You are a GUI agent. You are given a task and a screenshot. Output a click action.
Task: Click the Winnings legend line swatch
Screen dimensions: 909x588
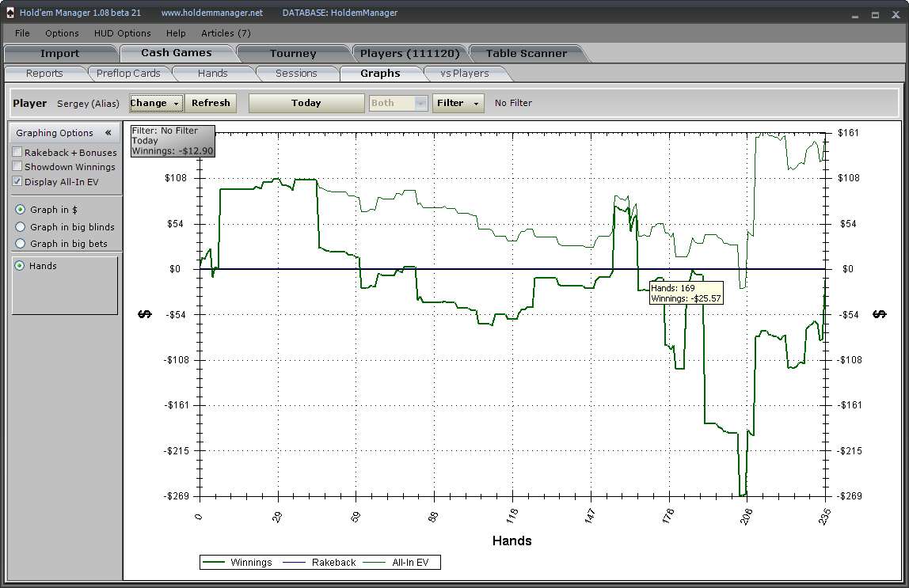point(214,563)
